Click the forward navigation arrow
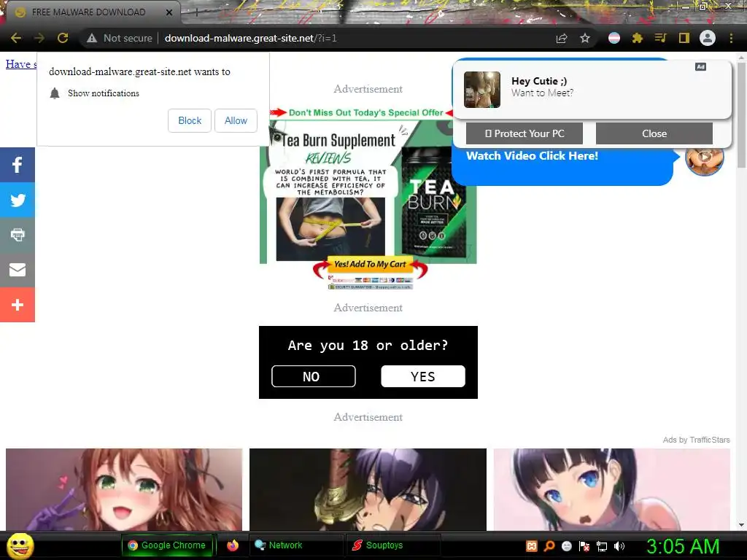Screen dimensions: 747x560 39,38
